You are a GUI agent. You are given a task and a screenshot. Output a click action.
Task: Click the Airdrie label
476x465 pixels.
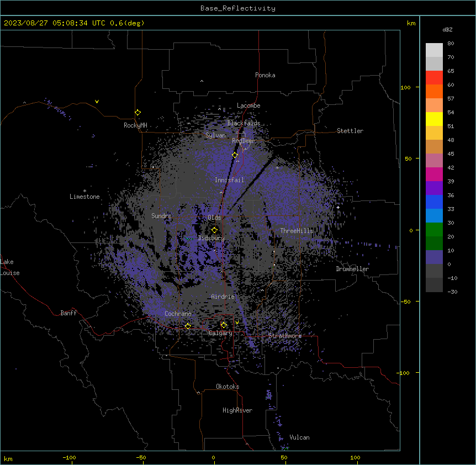point(223,297)
